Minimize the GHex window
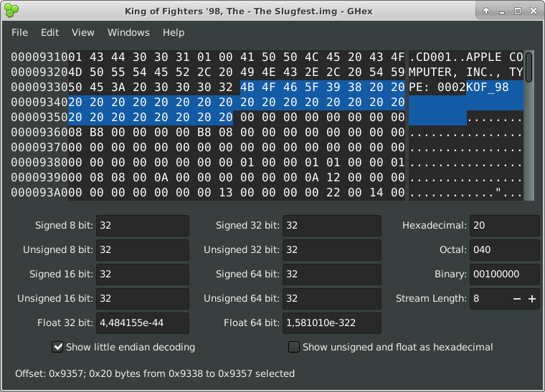 pyautogui.click(x=501, y=11)
